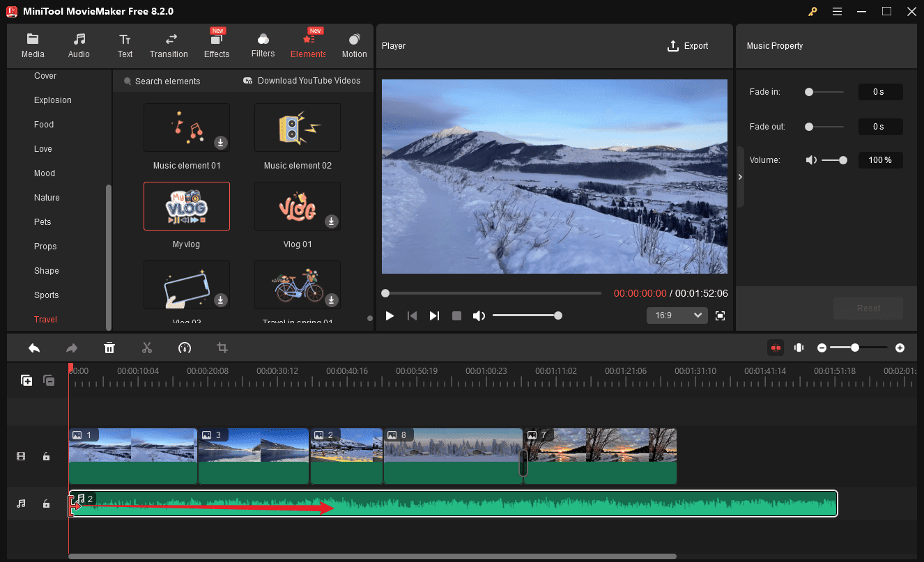Select the Travel category
The image size is (924, 562).
click(46, 320)
